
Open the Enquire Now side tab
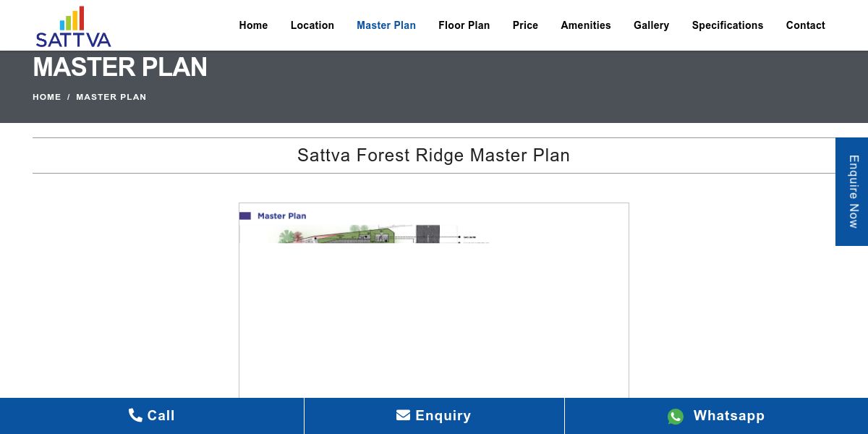(852, 192)
